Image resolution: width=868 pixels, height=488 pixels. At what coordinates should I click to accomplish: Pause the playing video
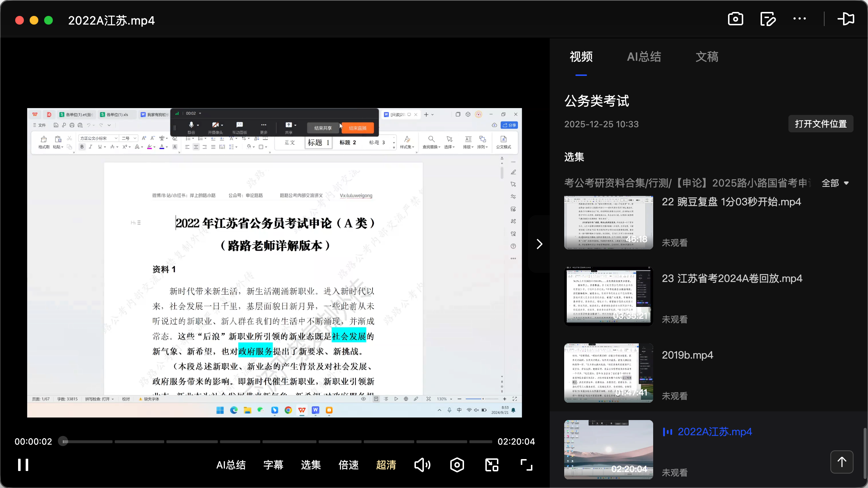point(22,465)
